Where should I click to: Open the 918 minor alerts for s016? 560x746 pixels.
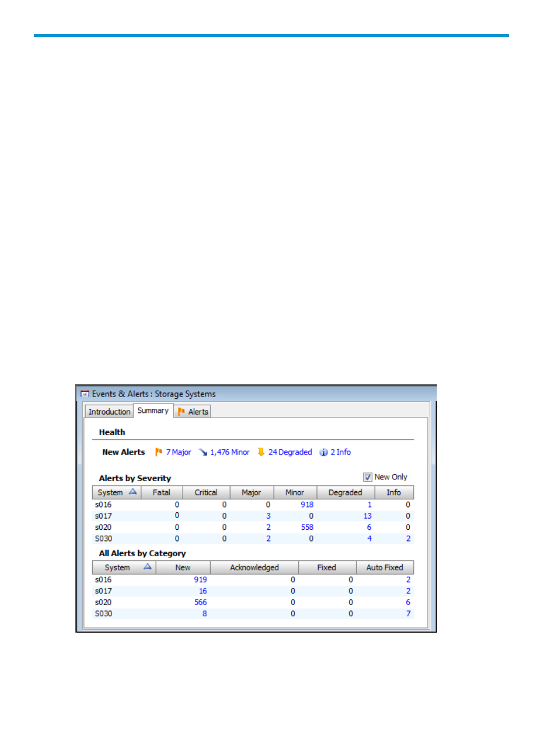coord(307,505)
